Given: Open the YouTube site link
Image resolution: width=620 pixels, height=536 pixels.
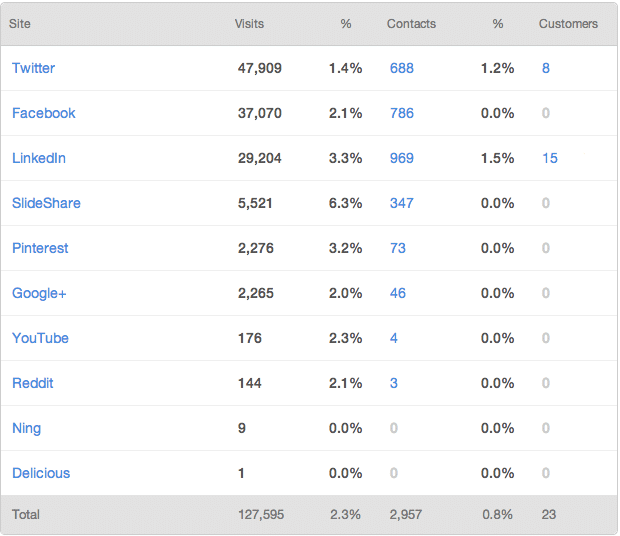Looking at the screenshot, I should tap(40, 338).
